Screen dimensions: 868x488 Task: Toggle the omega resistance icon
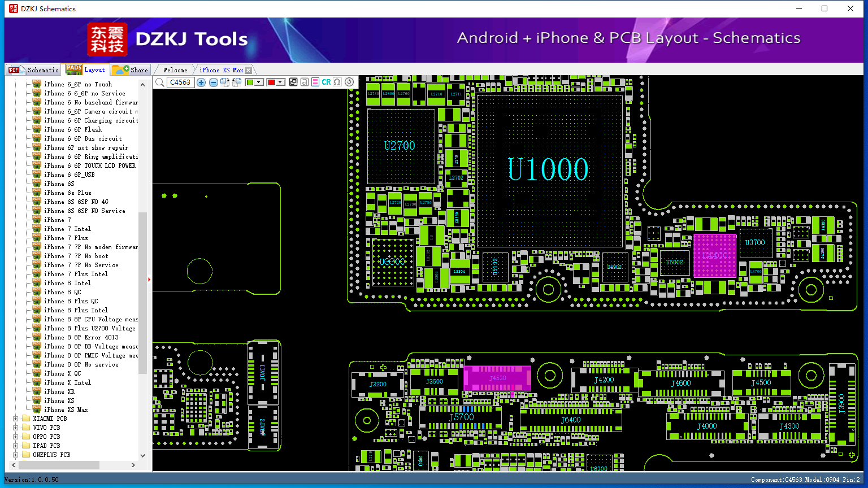pos(337,82)
